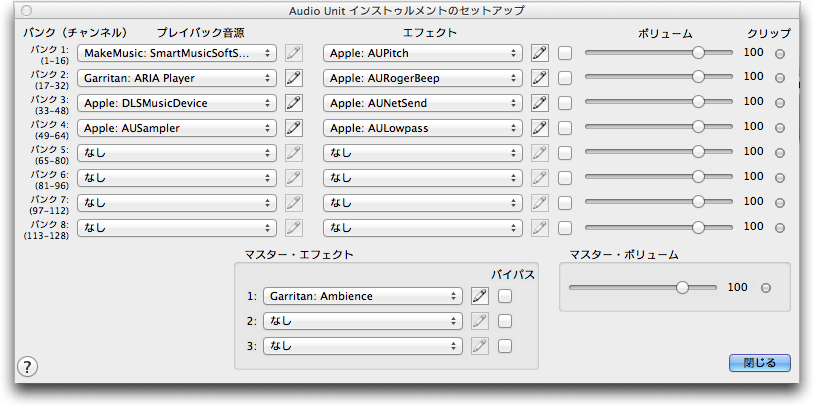Toggle the Bank 5 effect bypass checkbox

565,153
